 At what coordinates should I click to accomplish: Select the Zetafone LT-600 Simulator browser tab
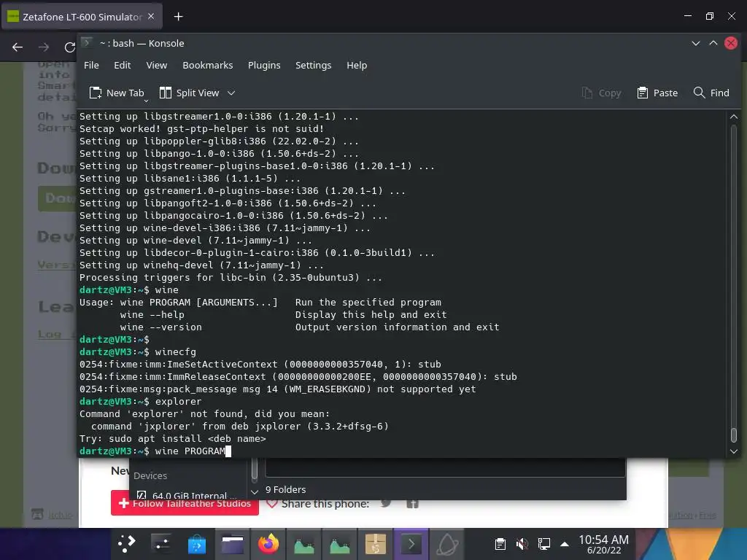82,17
